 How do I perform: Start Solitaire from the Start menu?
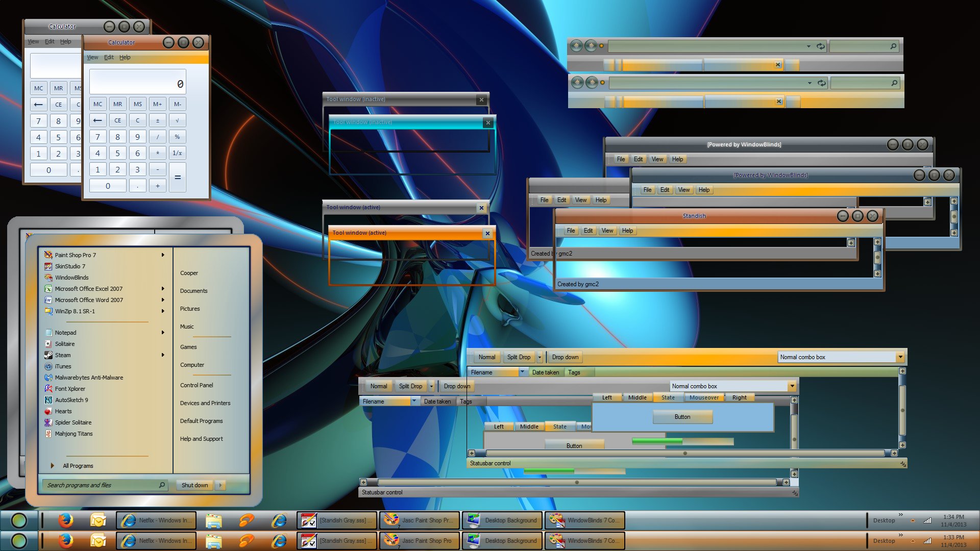[x=64, y=344]
